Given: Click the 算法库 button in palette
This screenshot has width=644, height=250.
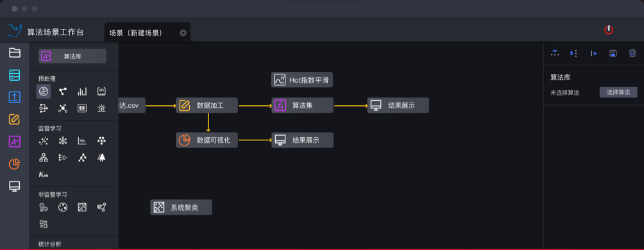Looking at the screenshot, I should (72, 56).
